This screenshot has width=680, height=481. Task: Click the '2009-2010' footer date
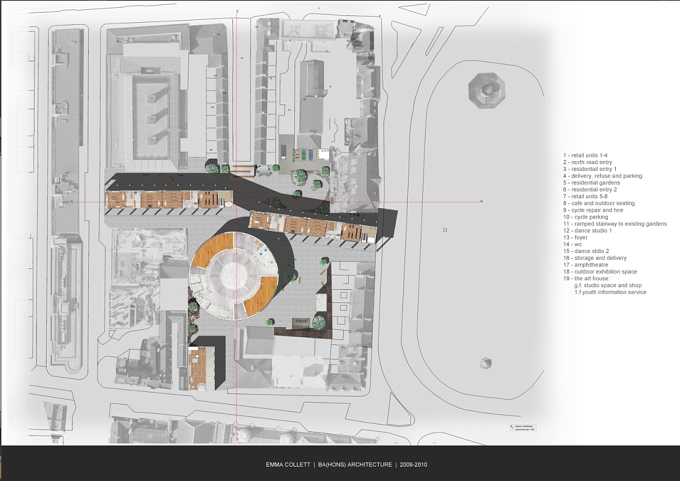tap(413, 465)
